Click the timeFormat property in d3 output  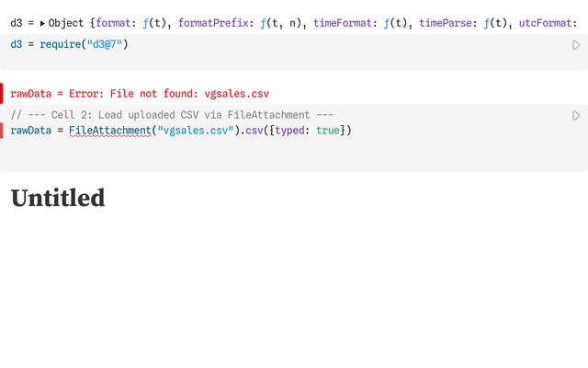(x=342, y=22)
